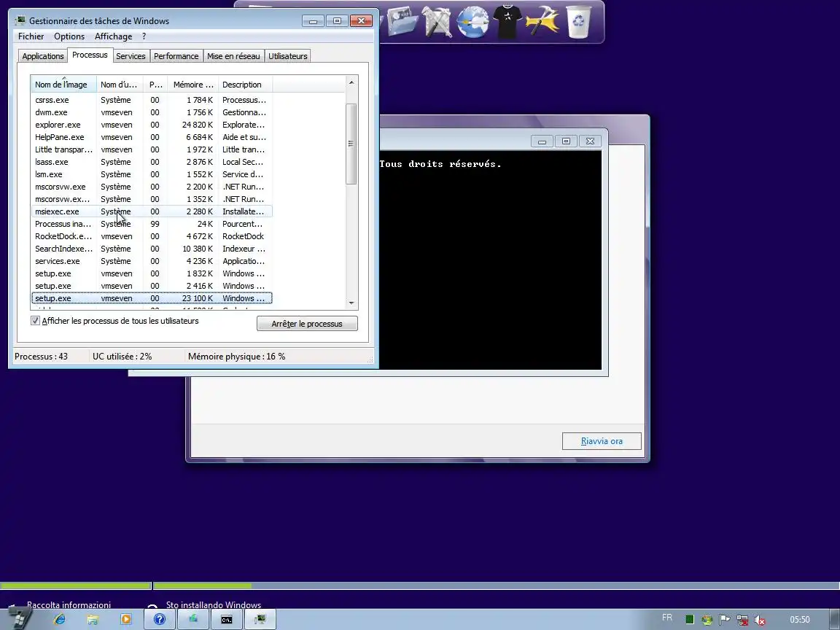Select setup.exe row using 2 416 K

click(x=152, y=286)
